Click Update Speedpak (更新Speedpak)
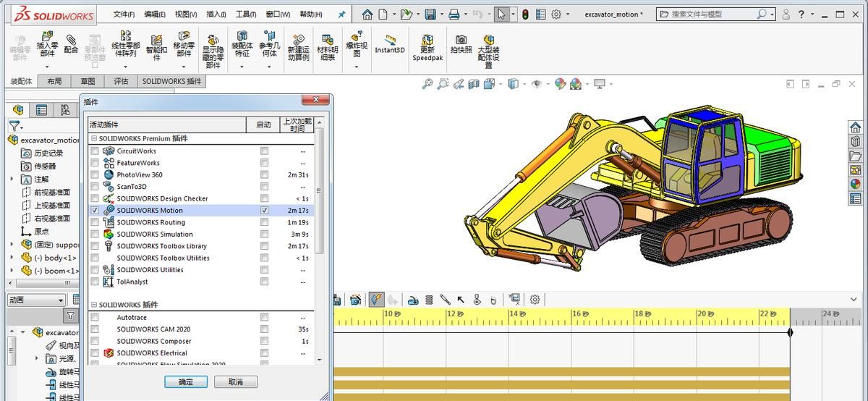The image size is (868, 401). [x=427, y=48]
